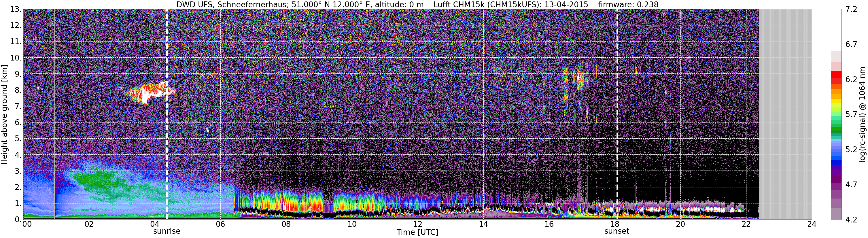Click the x-axis tick label 22

(x=746, y=224)
